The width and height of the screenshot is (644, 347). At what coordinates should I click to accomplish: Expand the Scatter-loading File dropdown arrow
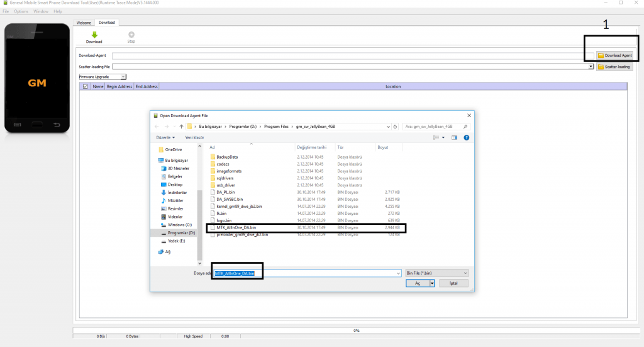click(x=591, y=67)
